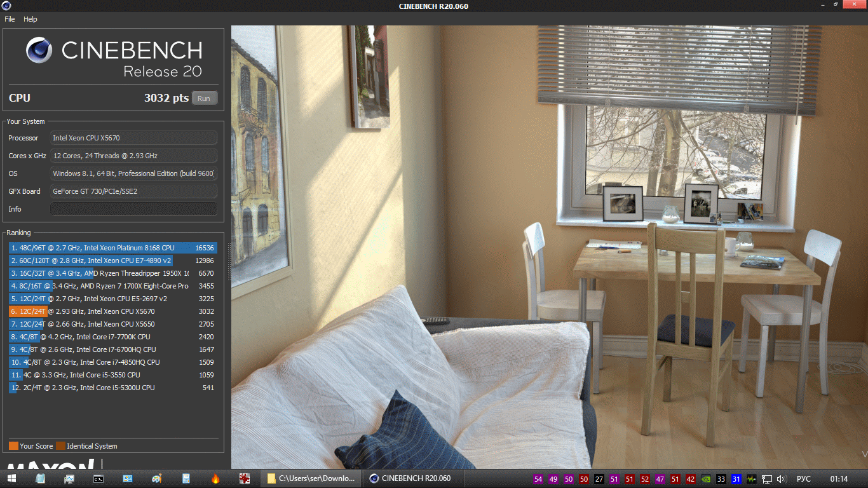Click the NVIDIA tray icon
Screen dimensions: 868x488
pos(706,479)
